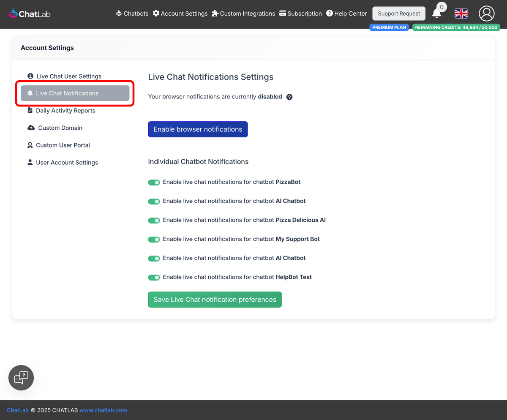Screen dimensions: 507x420
Task: Save Live Chat notification preferences
Action: click(x=215, y=299)
